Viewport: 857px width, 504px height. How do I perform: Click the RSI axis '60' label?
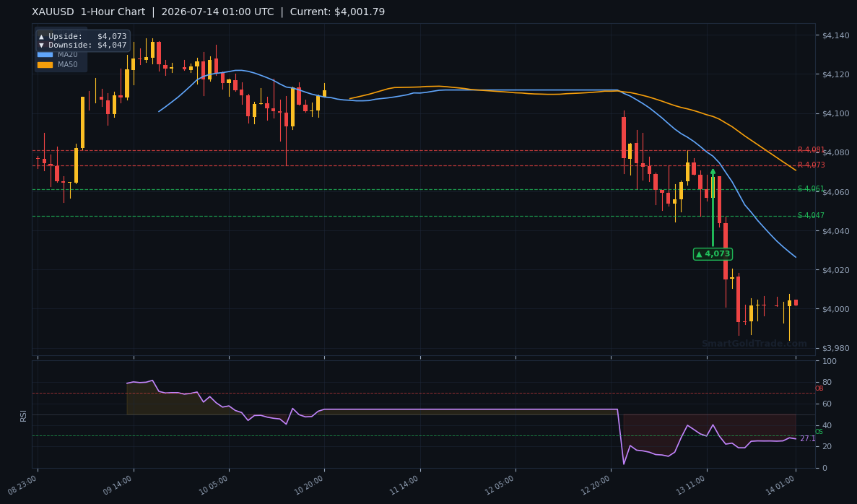pyautogui.click(x=827, y=404)
